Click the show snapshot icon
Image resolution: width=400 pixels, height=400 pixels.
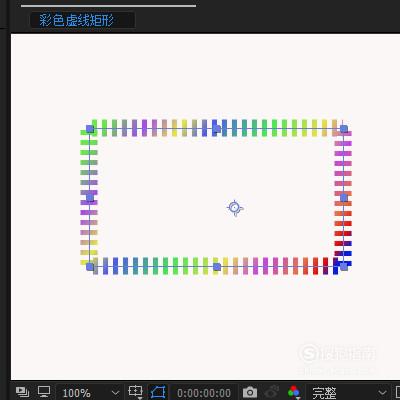[x=272, y=392]
